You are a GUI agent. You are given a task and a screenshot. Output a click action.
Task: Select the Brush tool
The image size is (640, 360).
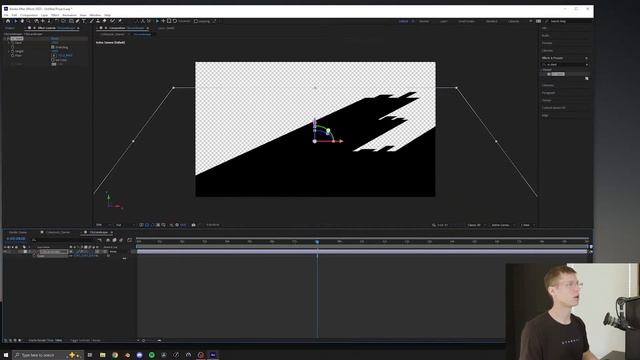pyautogui.click(x=91, y=21)
